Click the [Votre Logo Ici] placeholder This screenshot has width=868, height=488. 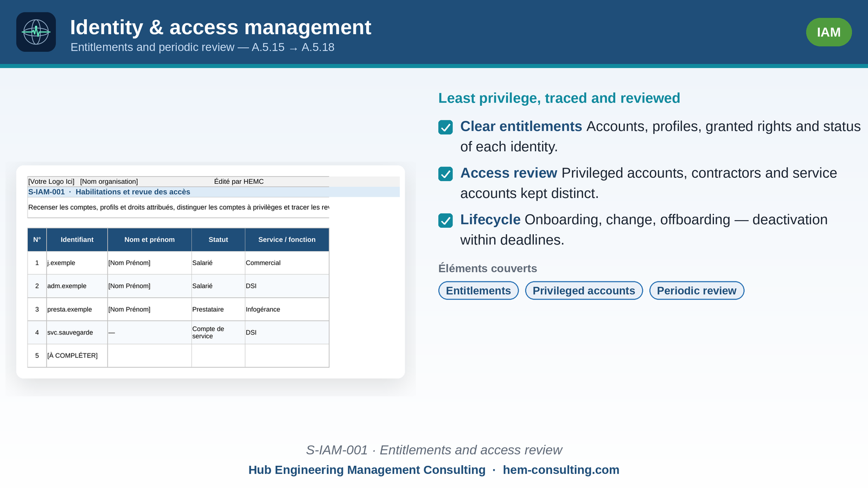[52, 182]
